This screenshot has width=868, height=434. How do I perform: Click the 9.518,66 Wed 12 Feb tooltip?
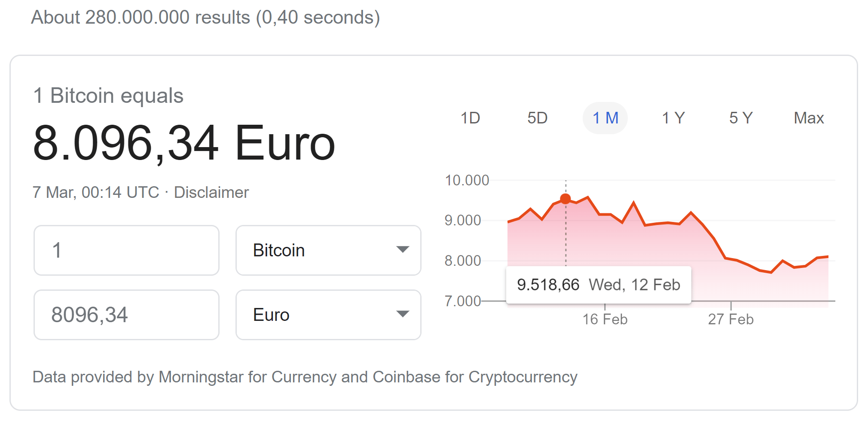(x=598, y=285)
